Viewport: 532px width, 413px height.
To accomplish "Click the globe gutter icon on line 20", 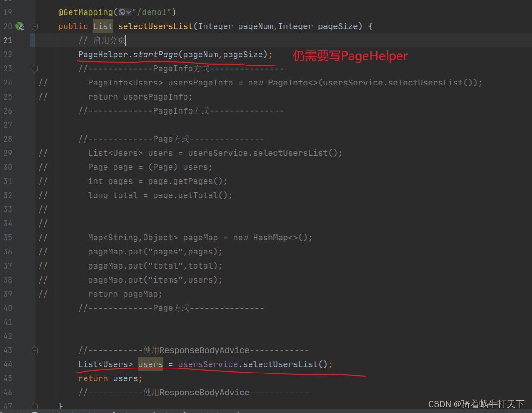I will tap(20, 26).
